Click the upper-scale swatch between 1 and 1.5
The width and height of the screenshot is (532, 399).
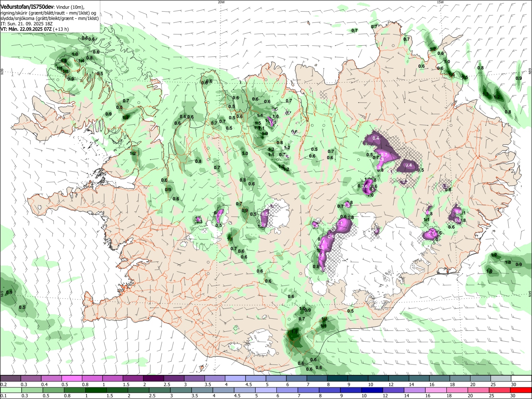pos(113,379)
